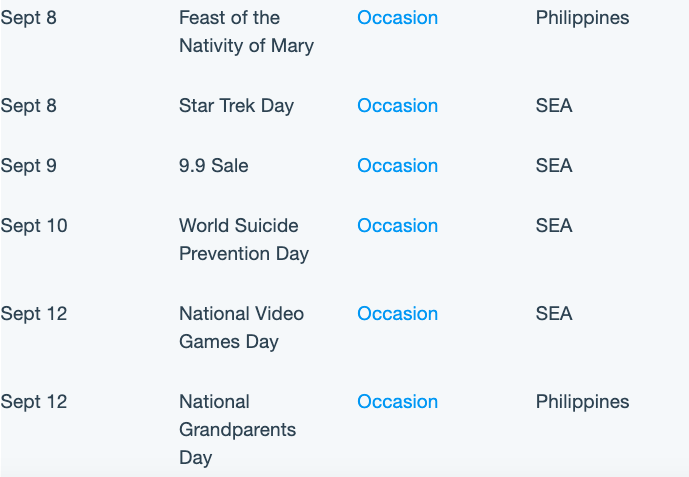Click Sept 10 date cell
Image resolution: width=689 pixels, height=477 pixels.
click(34, 226)
